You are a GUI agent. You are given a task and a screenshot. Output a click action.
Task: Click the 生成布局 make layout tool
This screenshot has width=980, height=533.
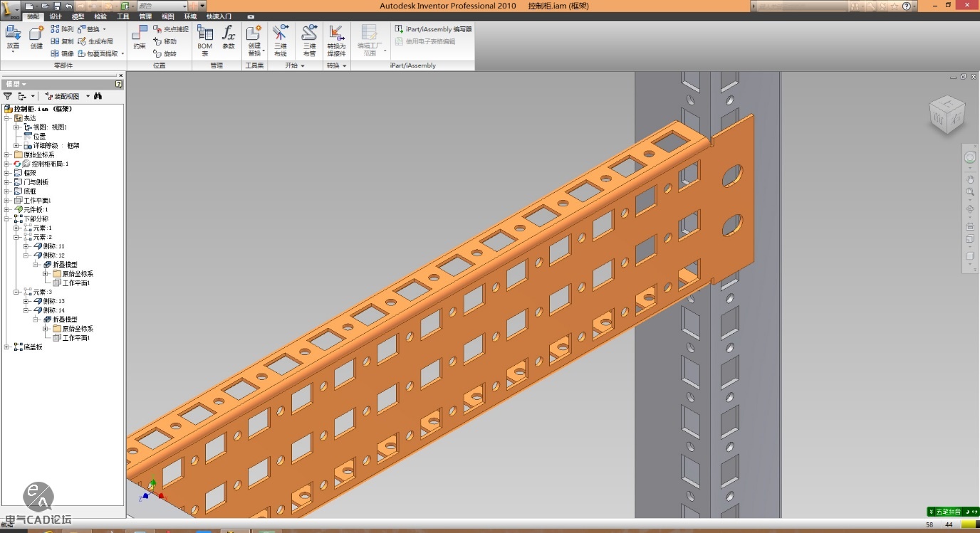click(x=95, y=41)
